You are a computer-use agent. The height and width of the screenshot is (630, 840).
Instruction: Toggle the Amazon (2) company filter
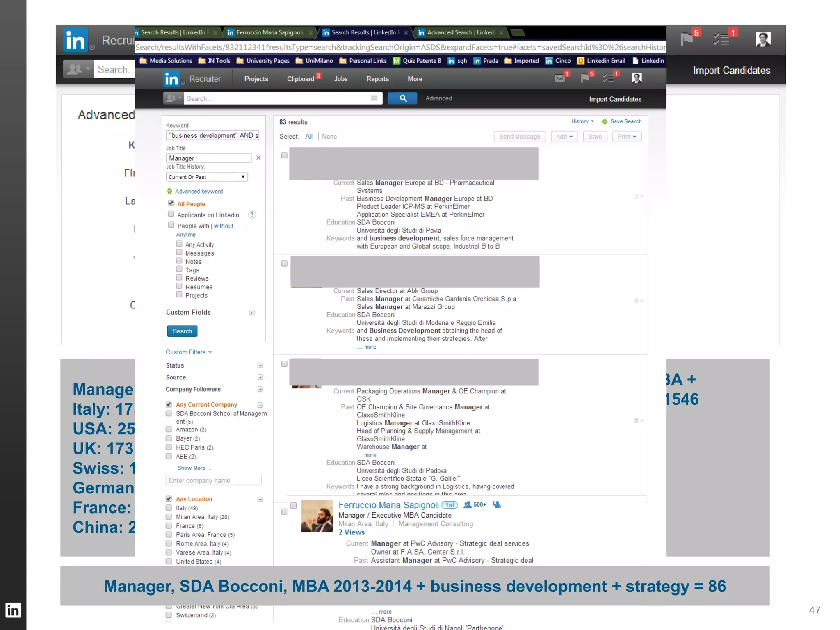coord(169,429)
